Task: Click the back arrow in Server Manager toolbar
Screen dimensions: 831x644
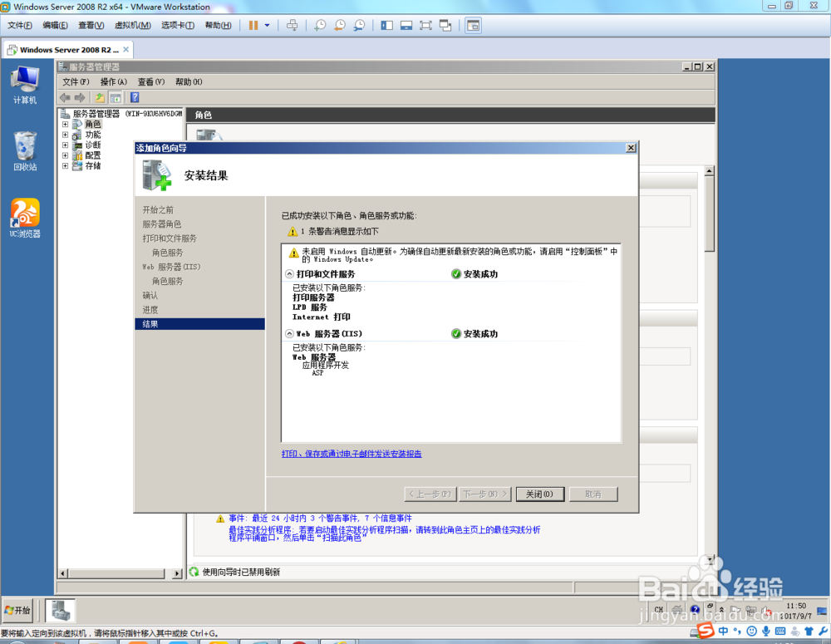Action: [x=65, y=97]
